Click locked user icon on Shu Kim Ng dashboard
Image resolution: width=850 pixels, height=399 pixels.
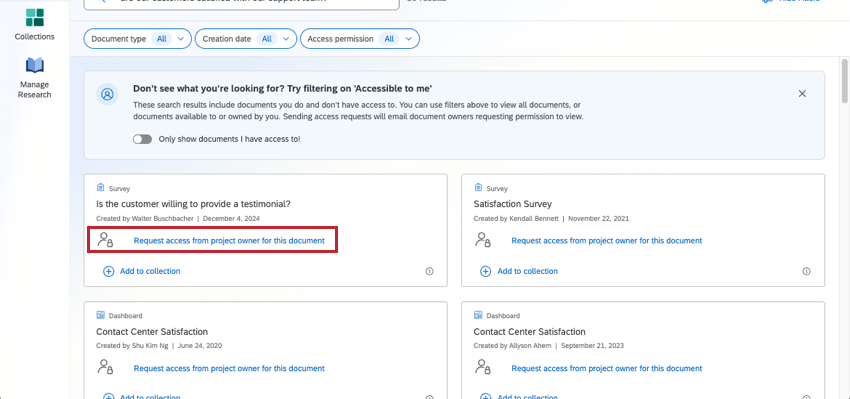pyautogui.click(x=105, y=367)
